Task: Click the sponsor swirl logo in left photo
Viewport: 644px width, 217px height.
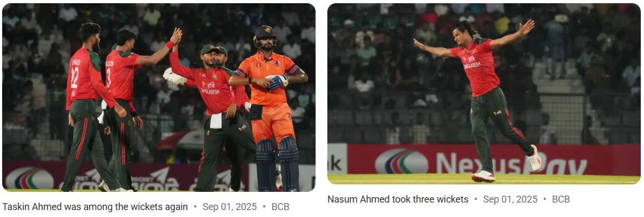Action: click(29, 178)
